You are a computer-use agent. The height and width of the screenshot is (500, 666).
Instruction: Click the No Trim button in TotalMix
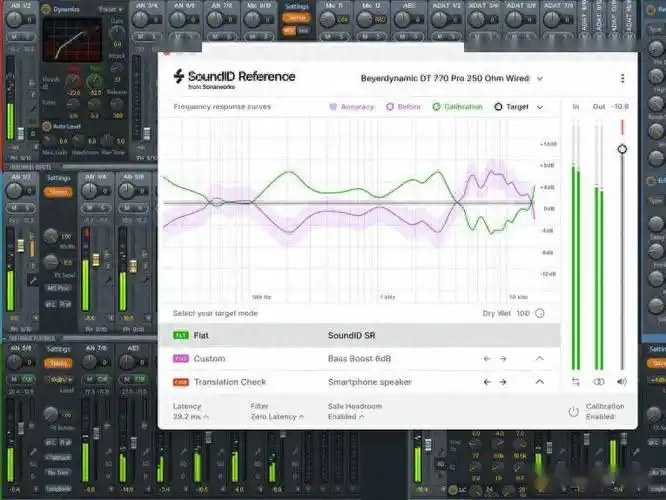click(x=59, y=473)
